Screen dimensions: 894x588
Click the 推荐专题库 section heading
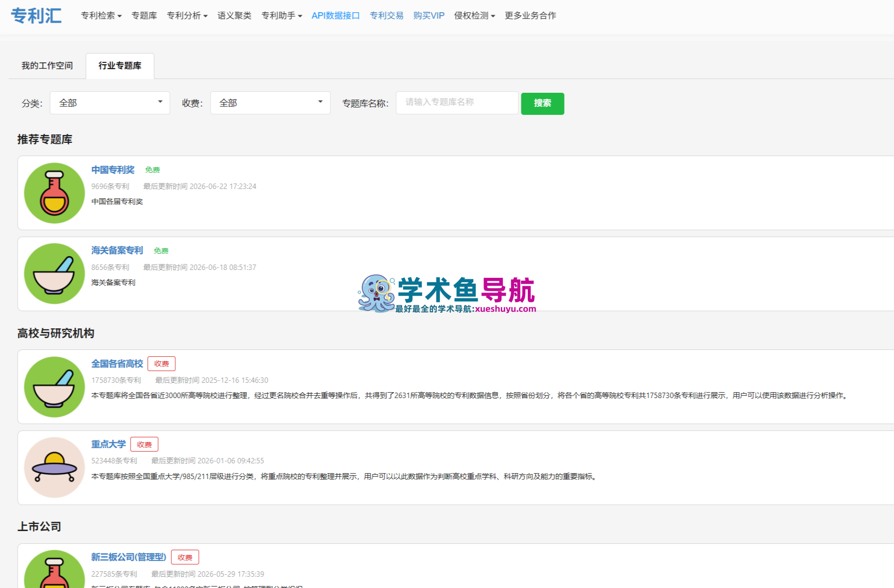[45, 139]
